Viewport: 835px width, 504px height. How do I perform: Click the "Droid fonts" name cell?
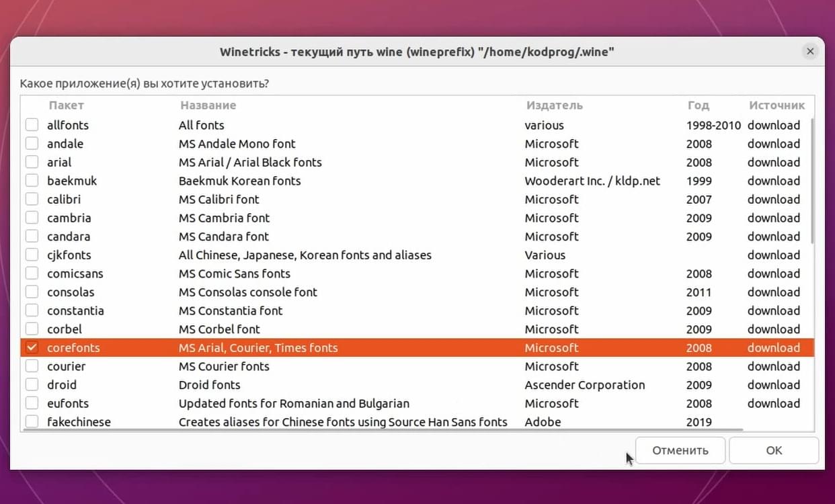click(209, 385)
